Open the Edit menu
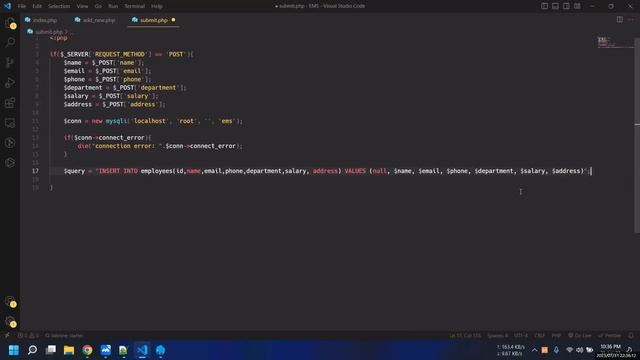 (x=37, y=6)
